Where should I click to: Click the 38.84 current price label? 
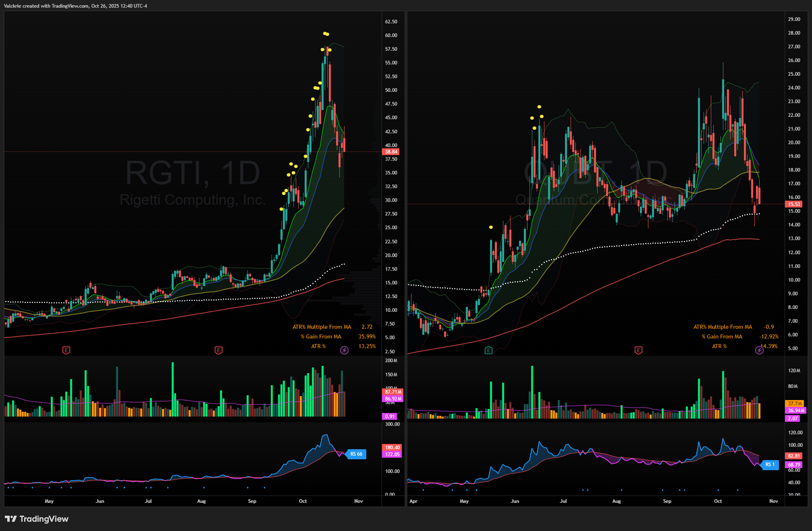point(391,152)
